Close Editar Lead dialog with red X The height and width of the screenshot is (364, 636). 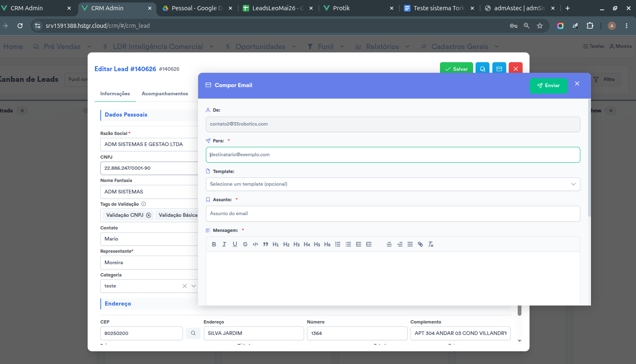[516, 69]
